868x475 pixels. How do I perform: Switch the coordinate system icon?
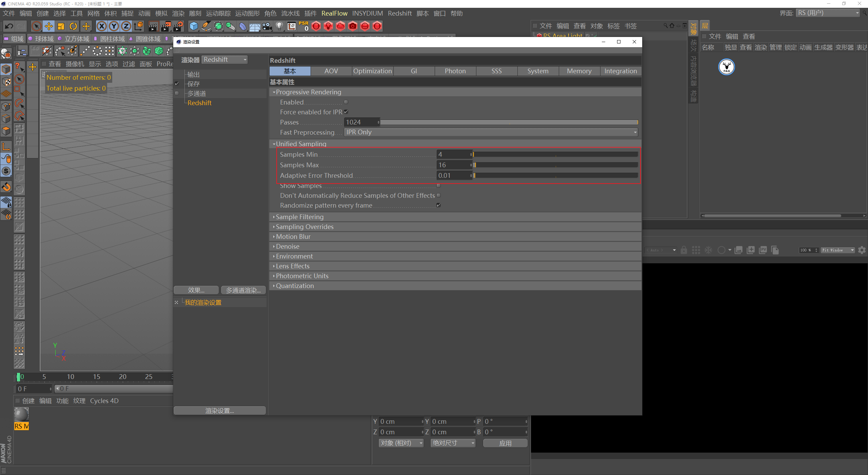[138, 26]
